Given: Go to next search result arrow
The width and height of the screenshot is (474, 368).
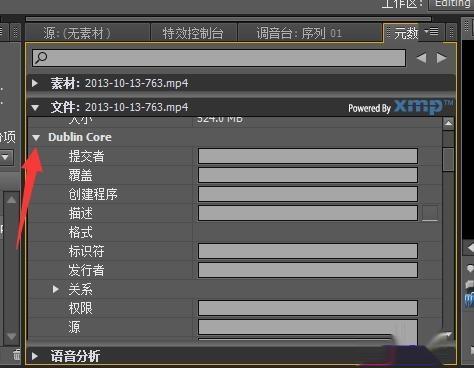Looking at the screenshot, I should point(442,58).
